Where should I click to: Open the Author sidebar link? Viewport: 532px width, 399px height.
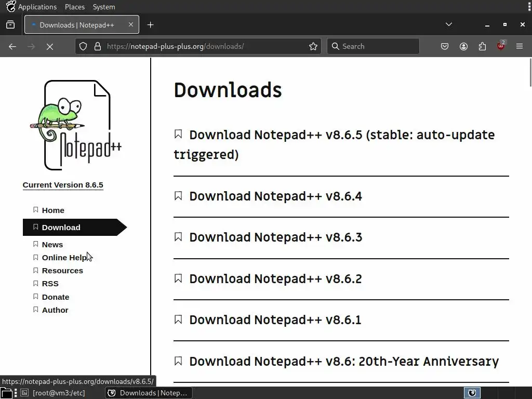(x=55, y=310)
